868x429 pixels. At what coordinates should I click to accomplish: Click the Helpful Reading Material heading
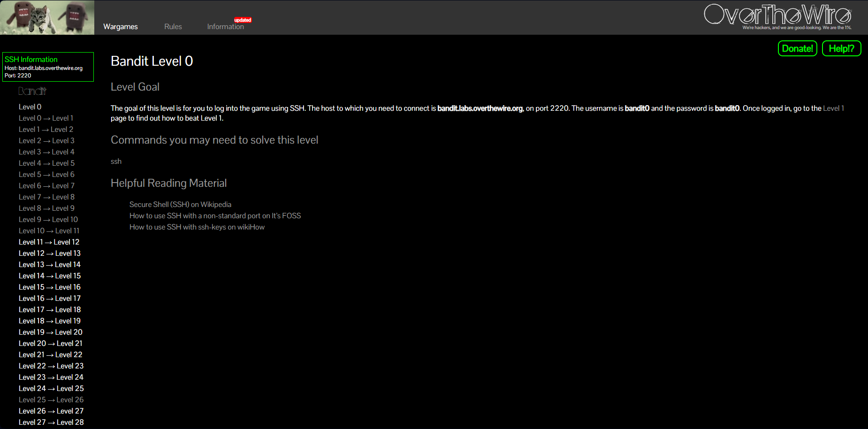click(x=169, y=183)
